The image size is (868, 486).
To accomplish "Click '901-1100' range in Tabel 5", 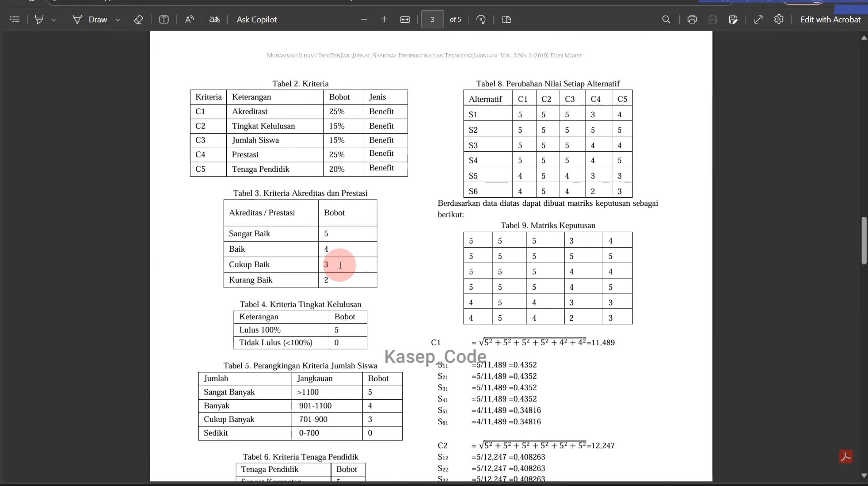I will tap(315, 406).
